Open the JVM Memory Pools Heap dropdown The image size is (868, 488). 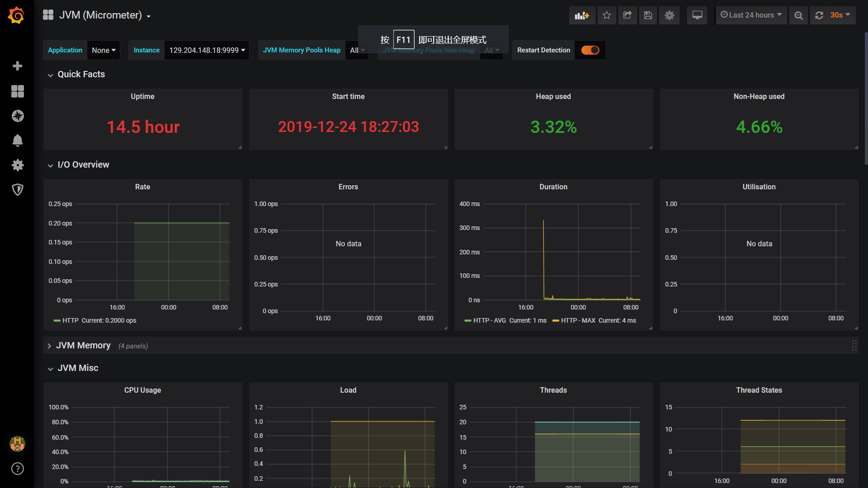[x=357, y=50]
